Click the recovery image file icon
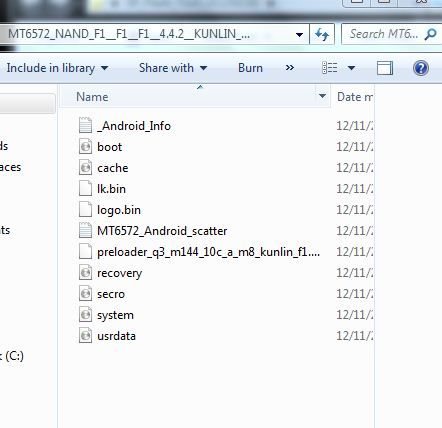This screenshot has width=442, height=428. pyautogui.click(x=85, y=273)
